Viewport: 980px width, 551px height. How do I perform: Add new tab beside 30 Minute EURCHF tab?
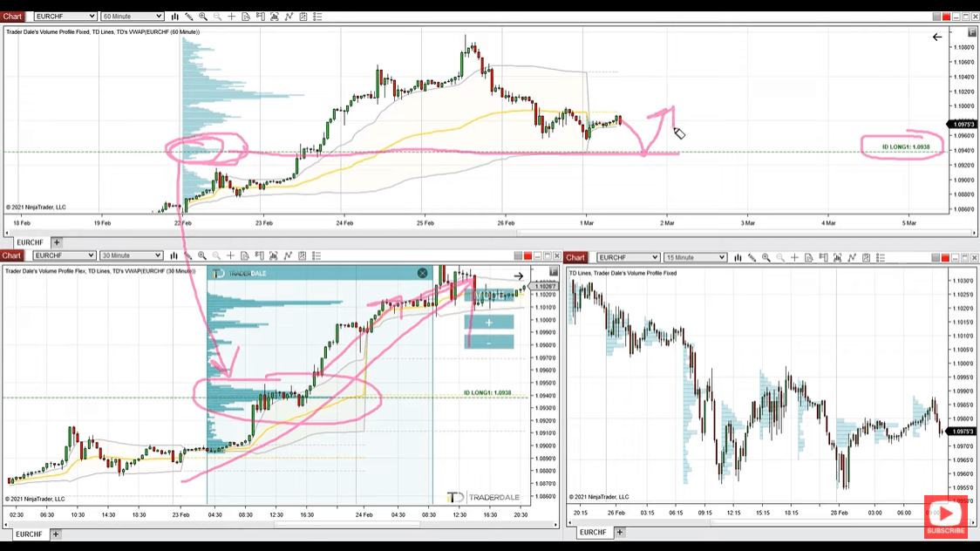pos(56,534)
